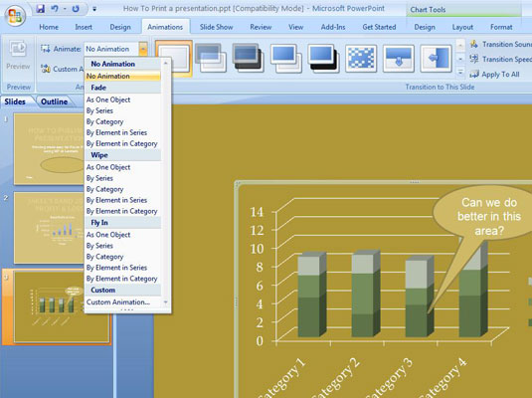
Task: Open the Insert ribbon tab
Action: 84,27
